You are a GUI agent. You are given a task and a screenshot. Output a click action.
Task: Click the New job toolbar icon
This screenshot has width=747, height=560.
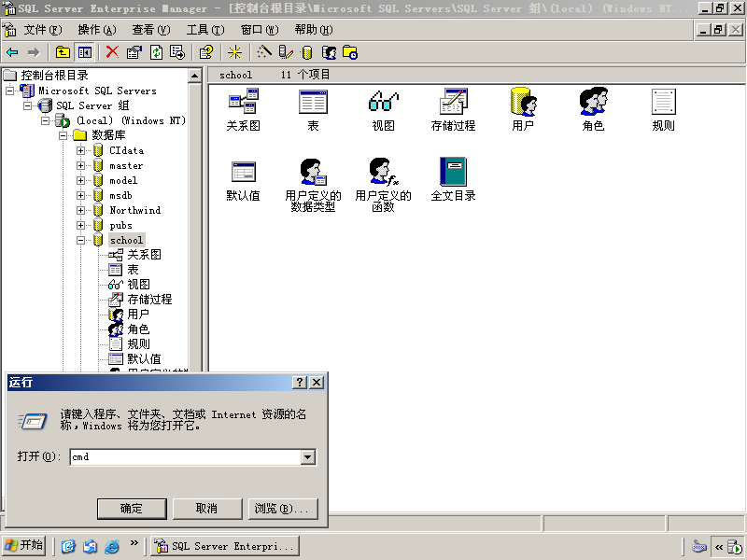coord(350,52)
